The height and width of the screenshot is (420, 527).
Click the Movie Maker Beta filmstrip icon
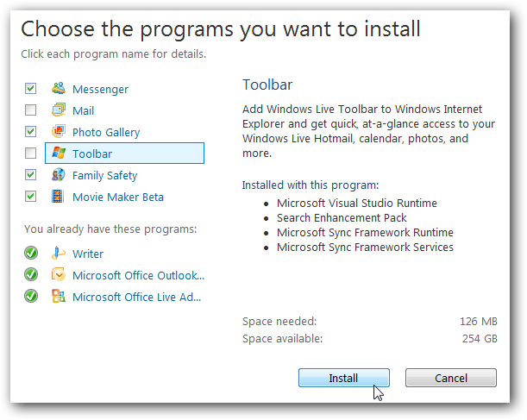pyautogui.click(x=59, y=197)
